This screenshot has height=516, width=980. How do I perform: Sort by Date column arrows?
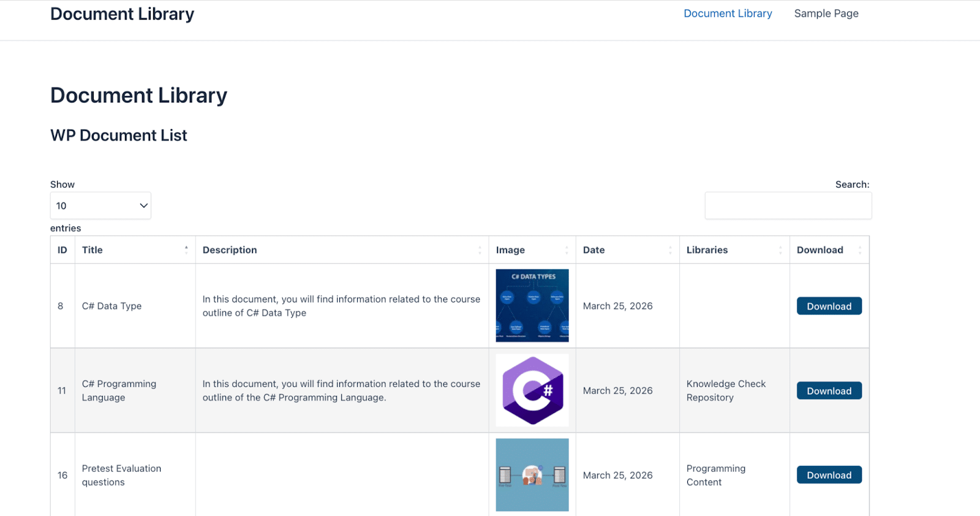tap(670, 250)
